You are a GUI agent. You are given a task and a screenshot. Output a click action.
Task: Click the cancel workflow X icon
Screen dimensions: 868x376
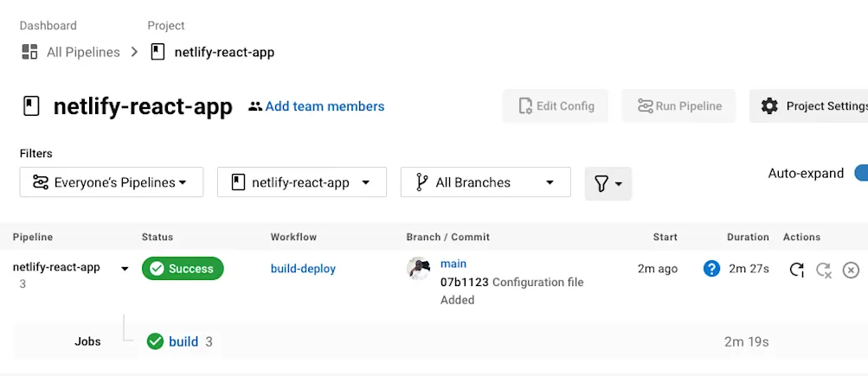click(851, 270)
